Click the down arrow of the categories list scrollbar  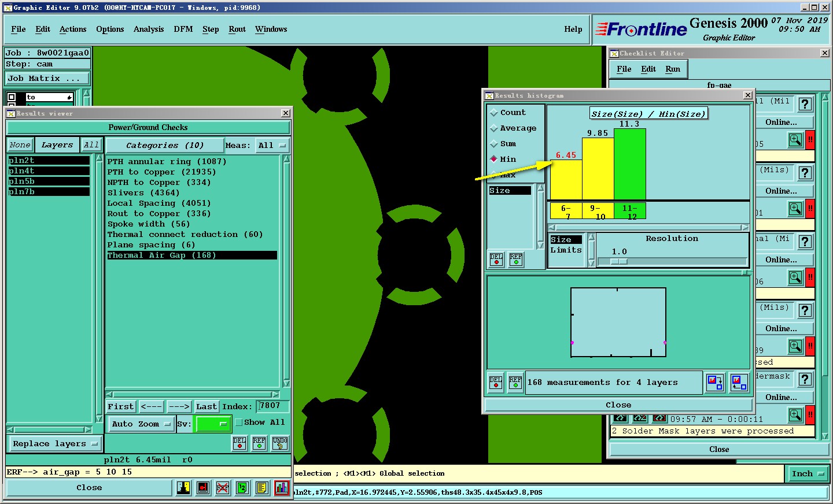point(286,383)
